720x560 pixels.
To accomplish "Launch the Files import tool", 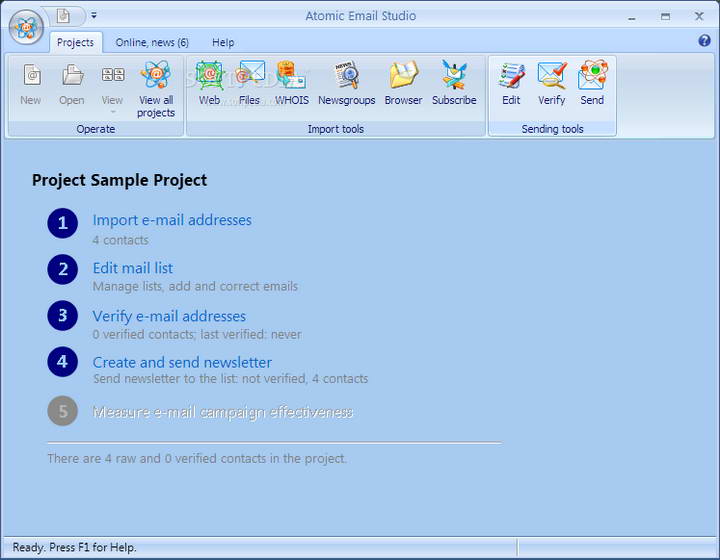I will (249, 83).
